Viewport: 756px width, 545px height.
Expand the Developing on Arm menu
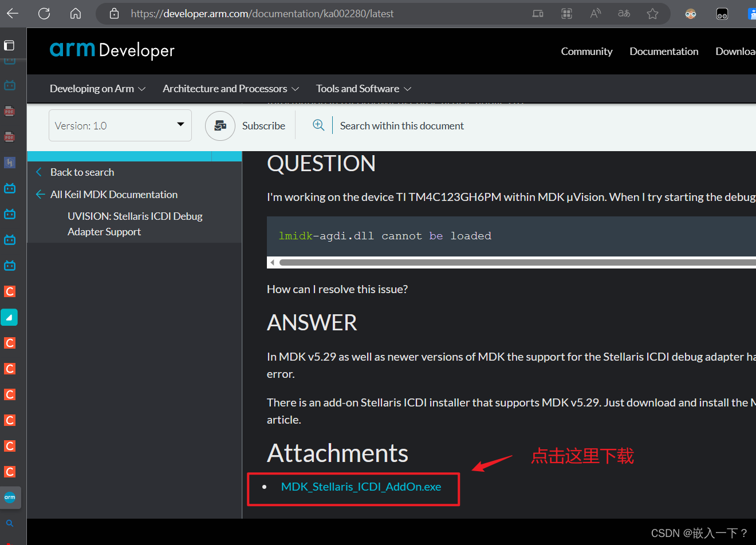point(97,88)
